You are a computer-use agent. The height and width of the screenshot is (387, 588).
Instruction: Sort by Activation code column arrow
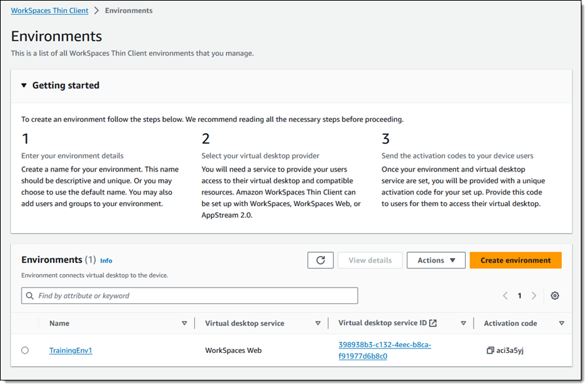[x=561, y=323]
